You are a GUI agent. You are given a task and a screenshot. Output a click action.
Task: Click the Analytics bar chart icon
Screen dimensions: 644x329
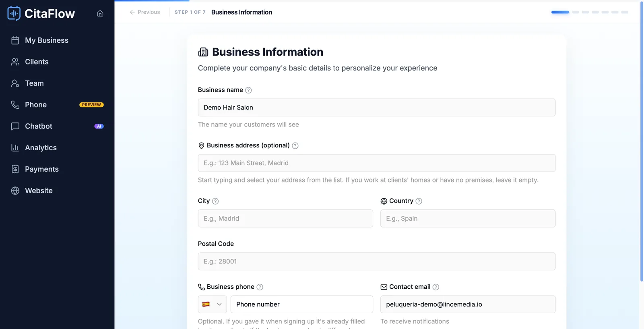point(15,148)
